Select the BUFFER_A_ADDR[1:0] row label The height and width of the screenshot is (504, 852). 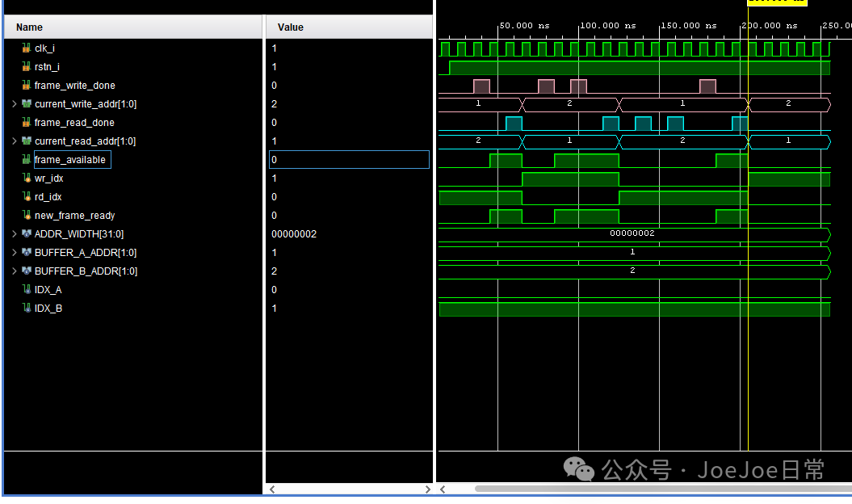pyautogui.click(x=86, y=252)
